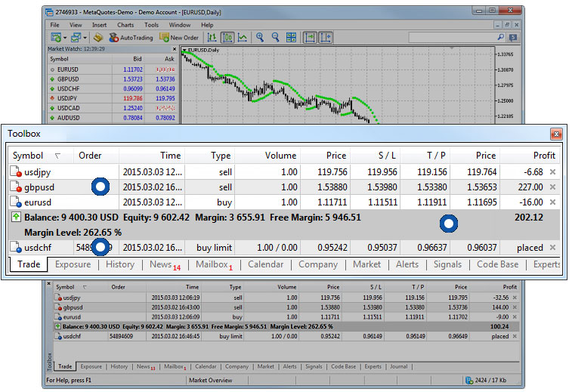
Task: Expand the Profiles dropdown arrow
Action: click(85, 38)
